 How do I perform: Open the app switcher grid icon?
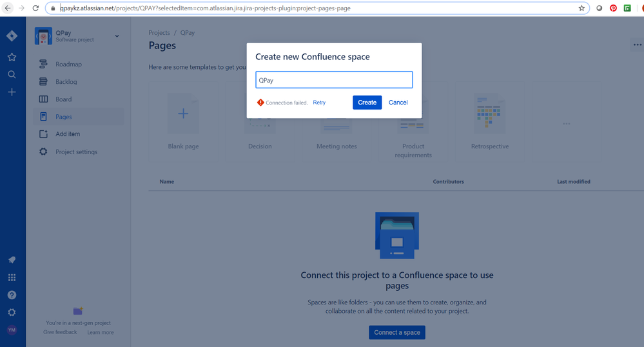12,277
